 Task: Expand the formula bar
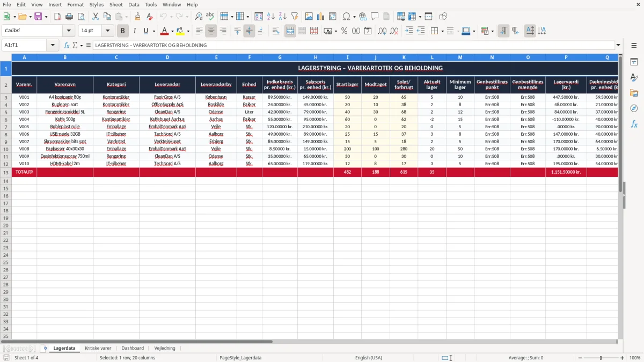pos(618,45)
